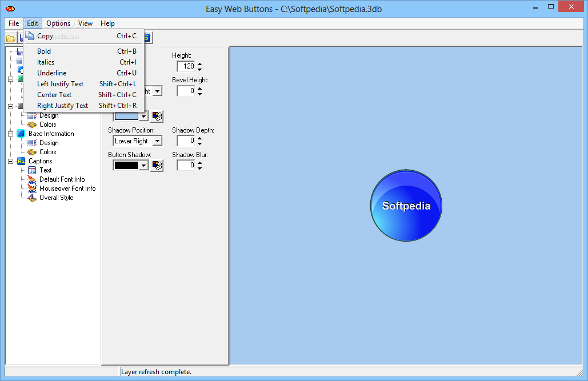Open the partially hidden dropdown beside Bevel Height

click(158, 91)
